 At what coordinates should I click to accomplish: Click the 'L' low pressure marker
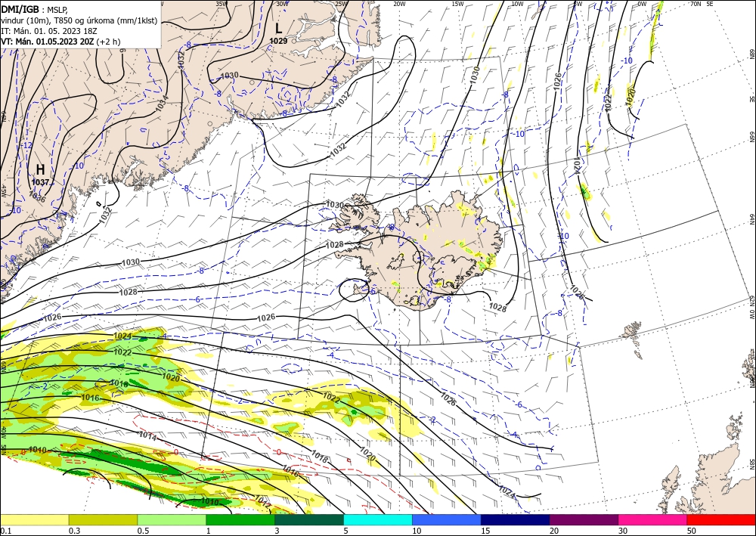coord(278,29)
